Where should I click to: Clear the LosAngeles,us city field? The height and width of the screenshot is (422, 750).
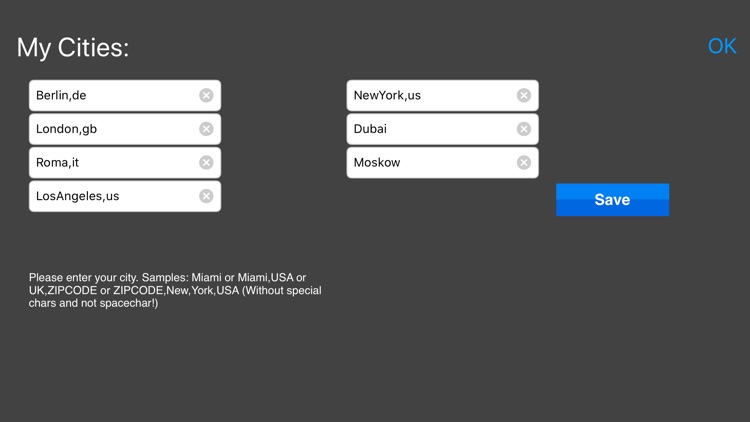(x=206, y=196)
